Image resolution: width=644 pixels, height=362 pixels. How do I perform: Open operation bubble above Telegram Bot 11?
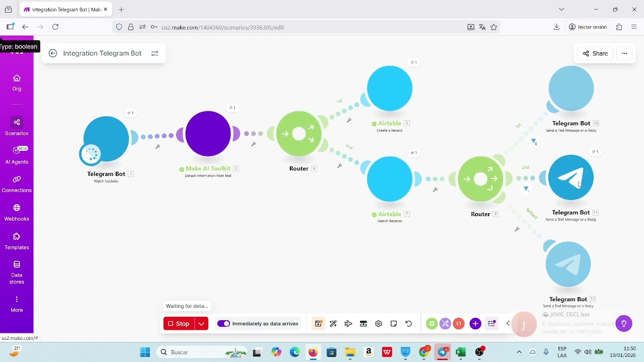pos(595,151)
